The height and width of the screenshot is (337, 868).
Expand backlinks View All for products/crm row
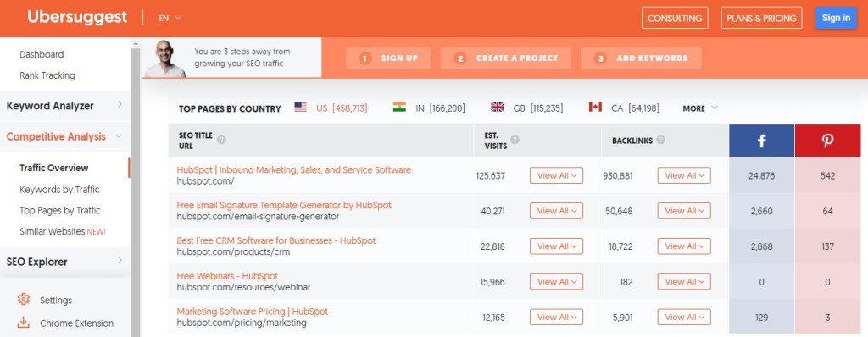click(684, 246)
